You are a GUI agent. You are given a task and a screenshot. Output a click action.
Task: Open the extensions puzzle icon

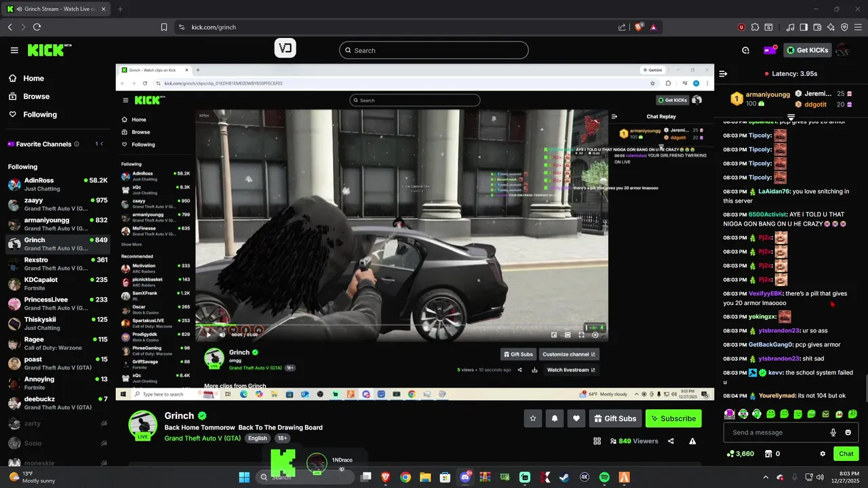(x=755, y=27)
